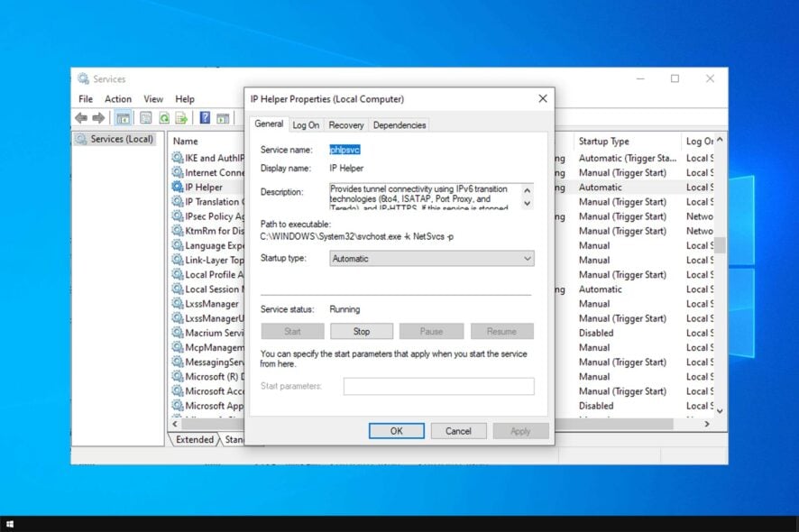799x532 pixels.
Task: Click the gear icon beside McpManagem
Action: pos(178,347)
